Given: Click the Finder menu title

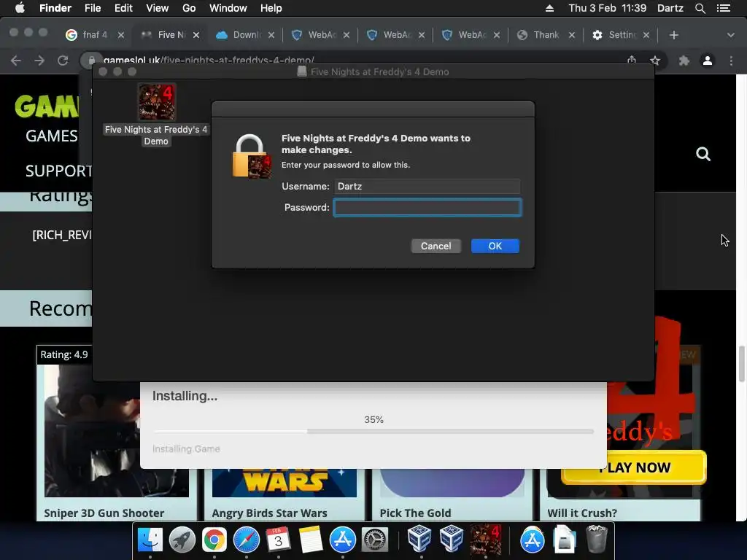Looking at the screenshot, I should (55, 8).
